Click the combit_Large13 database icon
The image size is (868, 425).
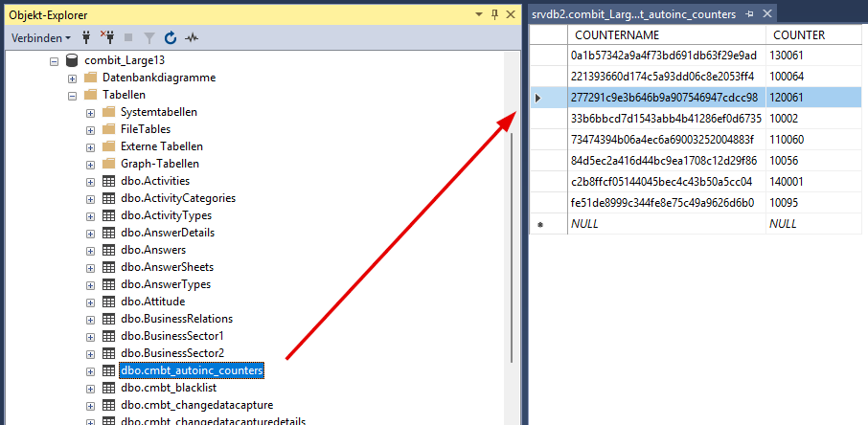(x=72, y=60)
